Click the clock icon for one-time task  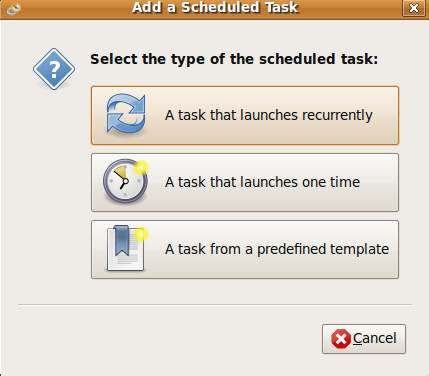(x=125, y=182)
